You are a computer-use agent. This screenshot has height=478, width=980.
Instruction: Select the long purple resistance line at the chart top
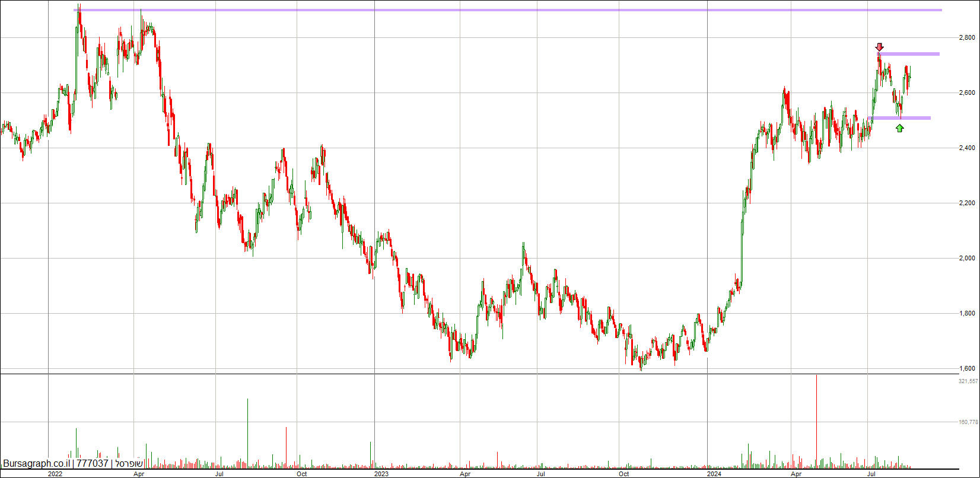508,10
